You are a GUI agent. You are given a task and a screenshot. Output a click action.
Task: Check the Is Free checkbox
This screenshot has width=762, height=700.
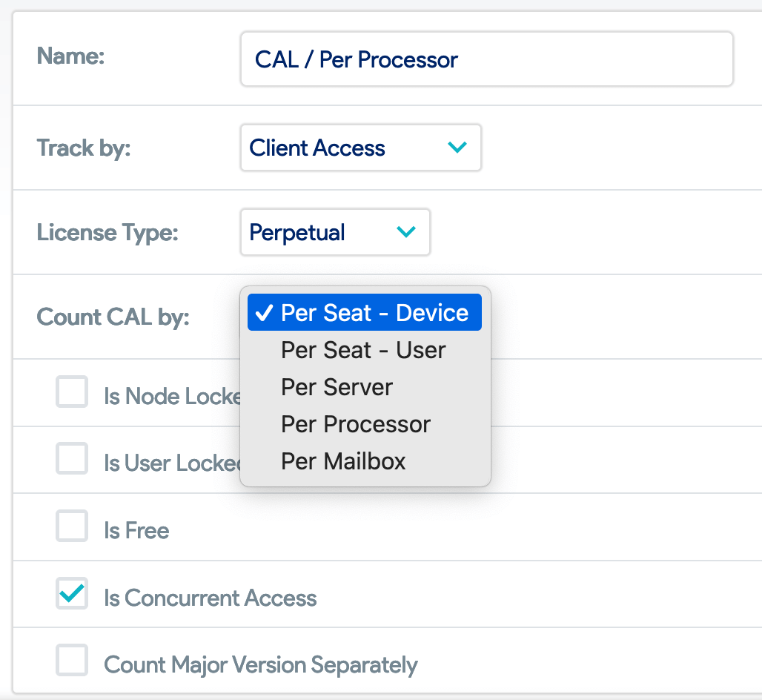pyautogui.click(x=72, y=526)
